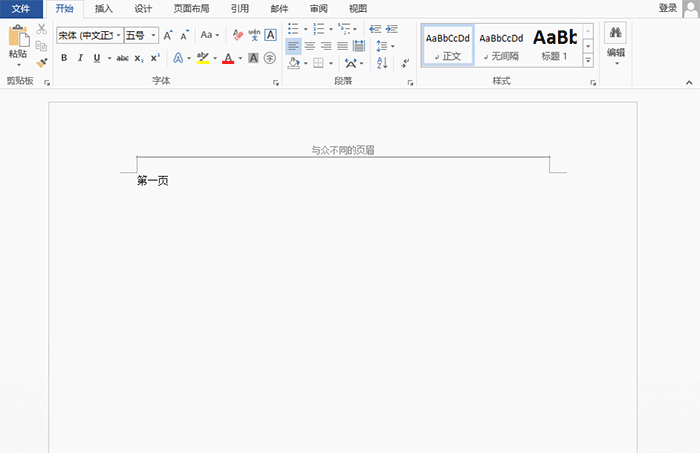Switch to the 视图 View tab
This screenshot has width=700, height=453.
point(358,8)
